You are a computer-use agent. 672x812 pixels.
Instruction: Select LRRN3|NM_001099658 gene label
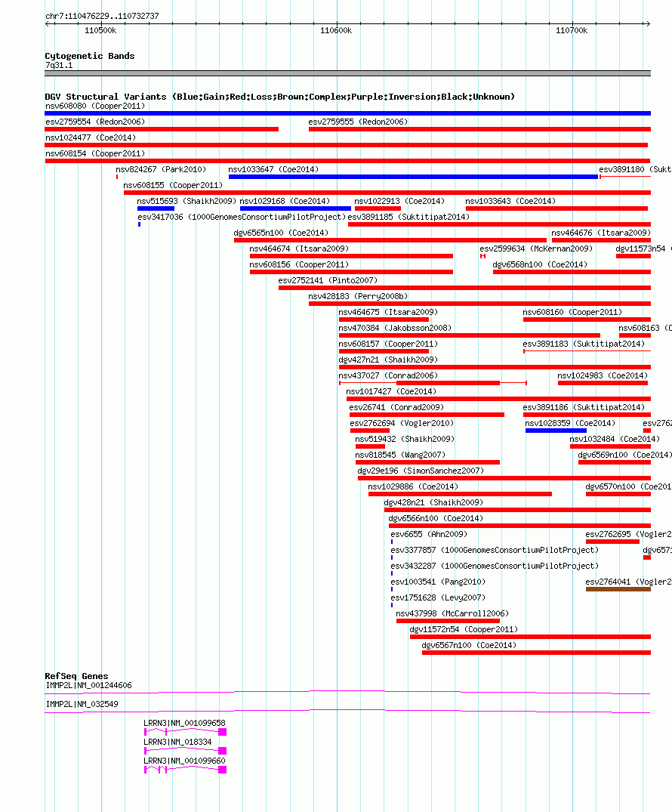tap(184, 724)
